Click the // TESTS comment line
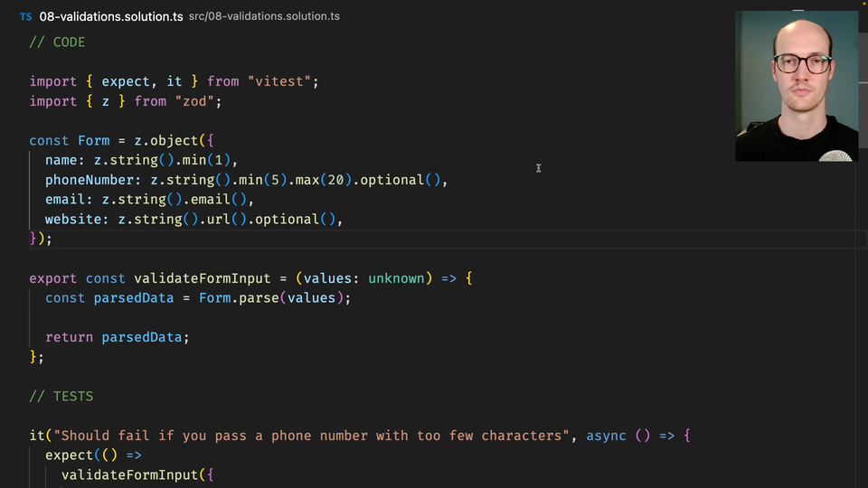The image size is (868, 488). [61, 396]
